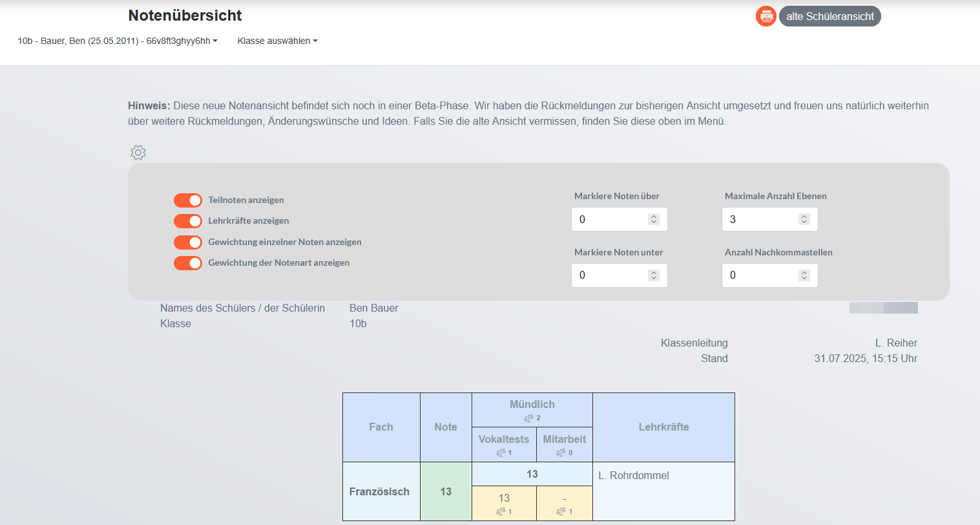Click the weight icon below the yellow 13 grade
Viewport: 980px width, 525px height.
pyautogui.click(x=501, y=512)
